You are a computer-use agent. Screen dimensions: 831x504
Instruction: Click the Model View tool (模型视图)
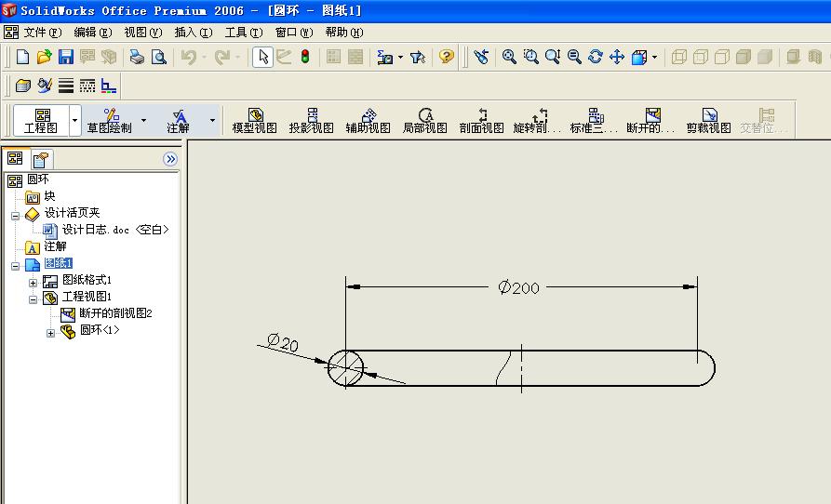coord(255,121)
